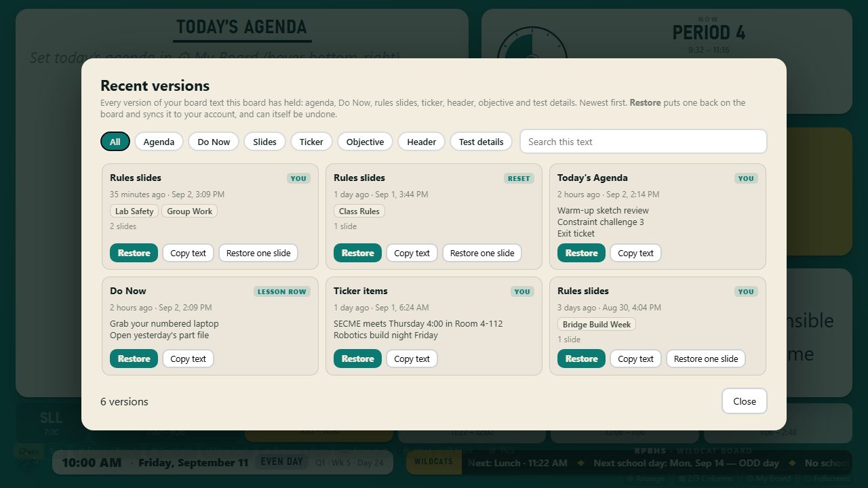
Task: Restore one slide from the 35 minutes ago version
Action: click(x=258, y=253)
